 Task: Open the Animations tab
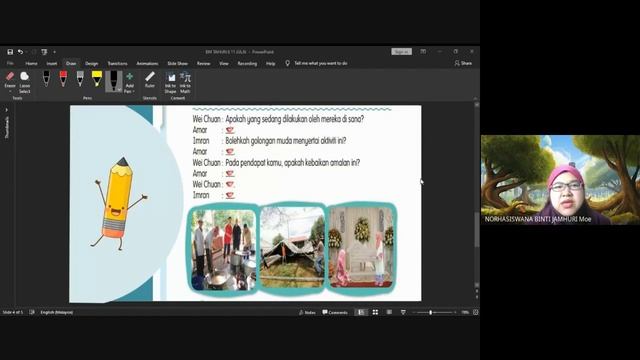point(147,63)
